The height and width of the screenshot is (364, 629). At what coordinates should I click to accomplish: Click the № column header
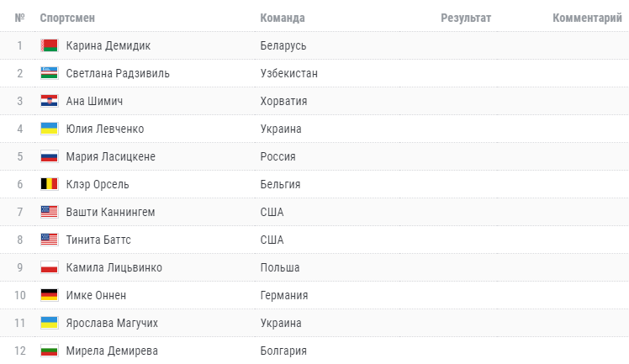(19, 18)
